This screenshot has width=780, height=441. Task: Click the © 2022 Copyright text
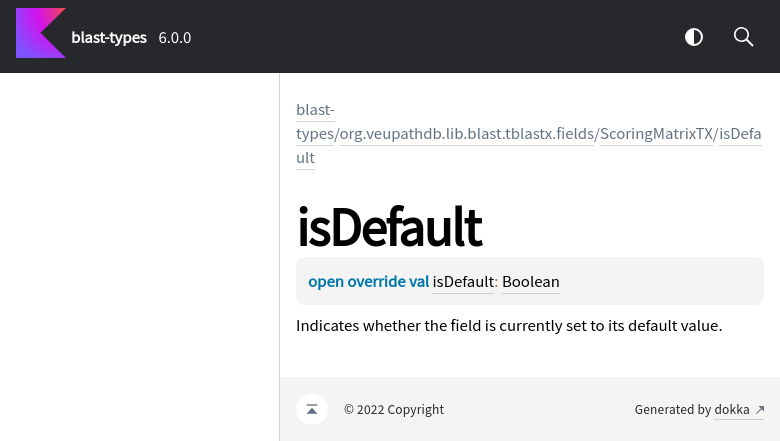394,410
